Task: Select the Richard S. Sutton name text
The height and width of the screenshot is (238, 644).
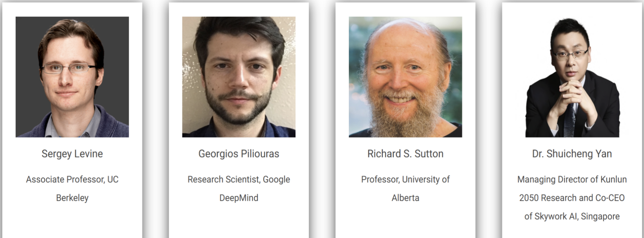Action: click(x=405, y=154)
